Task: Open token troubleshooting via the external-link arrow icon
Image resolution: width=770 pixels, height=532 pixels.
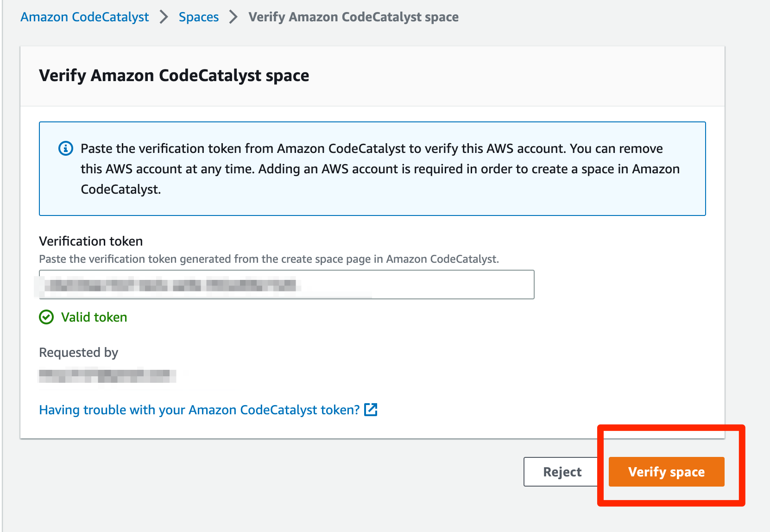Action: point(371,410)
